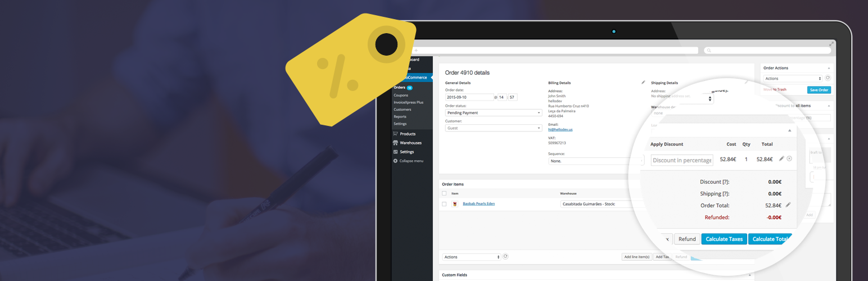Screen dimensions: 868x281
Task: Collapse the Custom Fields panel
Action: [749, 275]
